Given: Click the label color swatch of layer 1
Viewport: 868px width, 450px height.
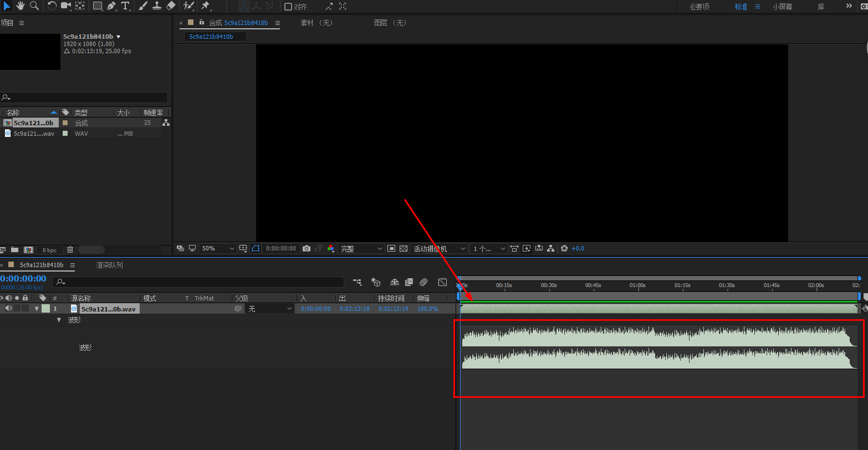Looking at the screenshot, I should click(x=45, y=309).
